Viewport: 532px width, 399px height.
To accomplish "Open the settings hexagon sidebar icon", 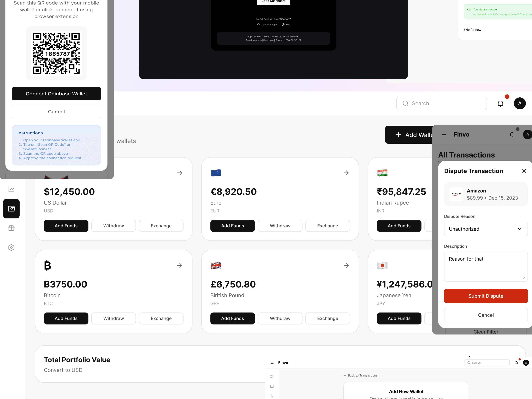I will (x=11, y=248).
